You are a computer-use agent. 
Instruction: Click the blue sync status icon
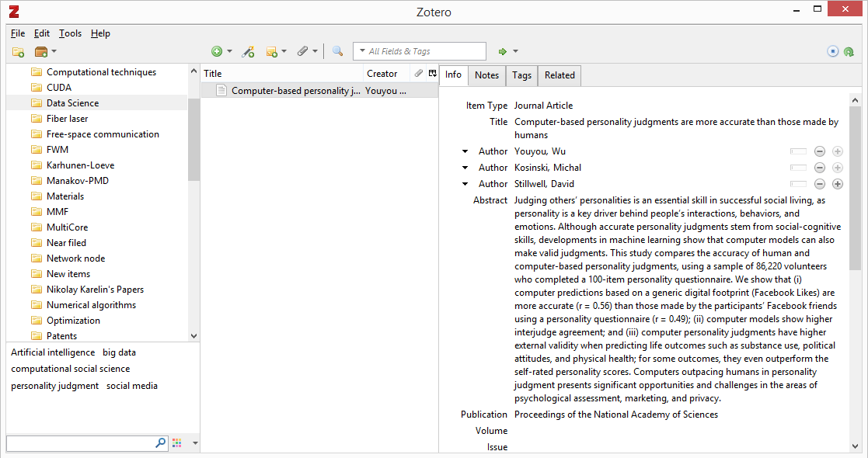click(x=832, y=51)
